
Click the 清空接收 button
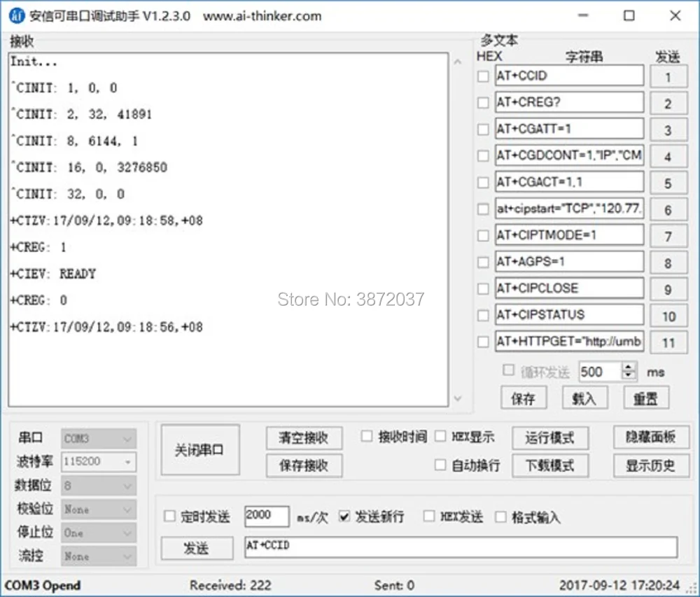coord(304,437)
